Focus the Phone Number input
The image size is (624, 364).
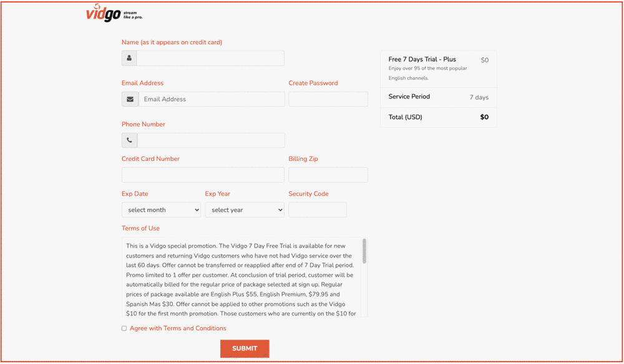click(x=211, y=140)
